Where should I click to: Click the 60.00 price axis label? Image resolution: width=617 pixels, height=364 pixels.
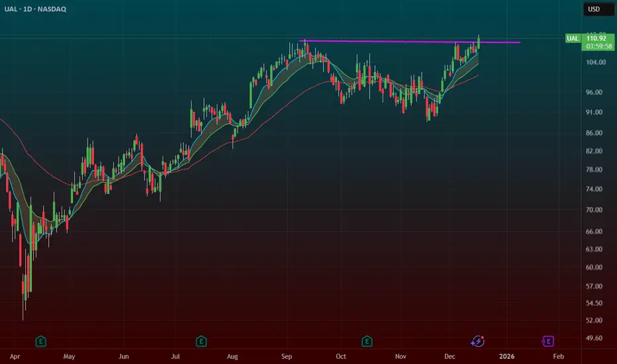594,267
